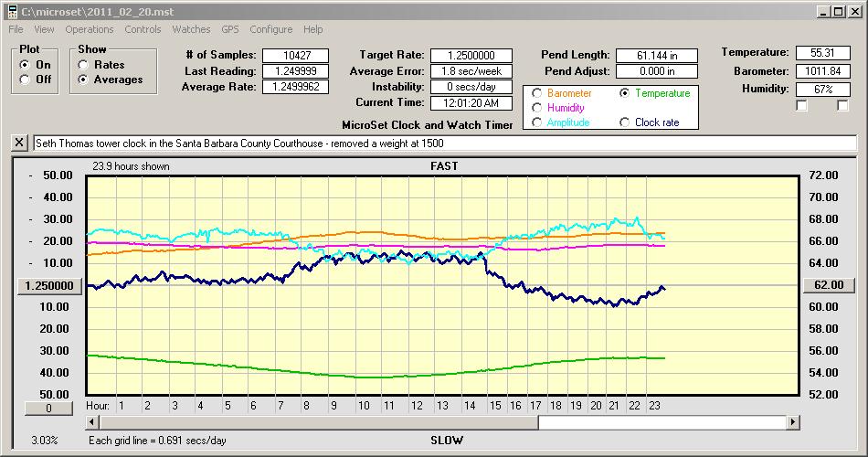Click the Current Time field

471,102
